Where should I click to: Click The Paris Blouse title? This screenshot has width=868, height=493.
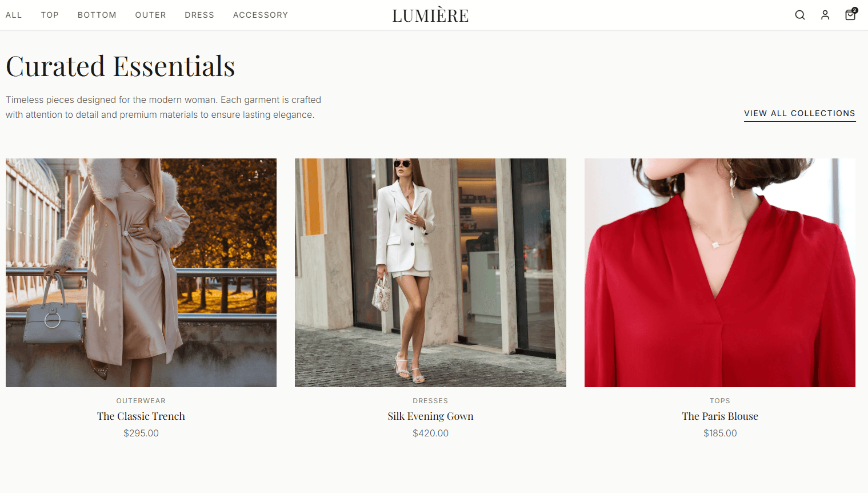(x=720, y=416)
